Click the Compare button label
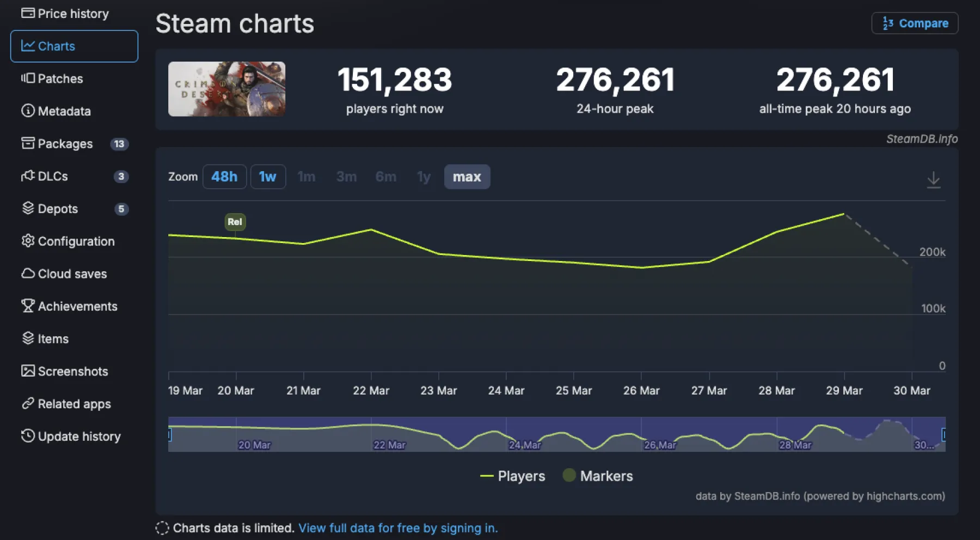 [x=923, y=23]
